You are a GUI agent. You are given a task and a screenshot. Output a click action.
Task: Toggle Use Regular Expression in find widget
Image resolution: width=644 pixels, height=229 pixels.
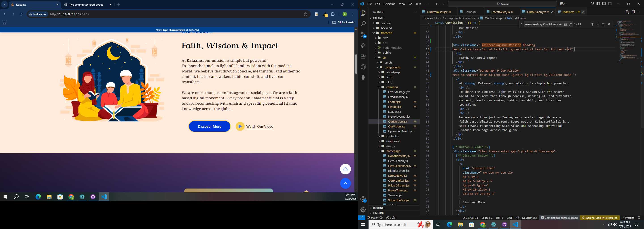pos(570,24)
